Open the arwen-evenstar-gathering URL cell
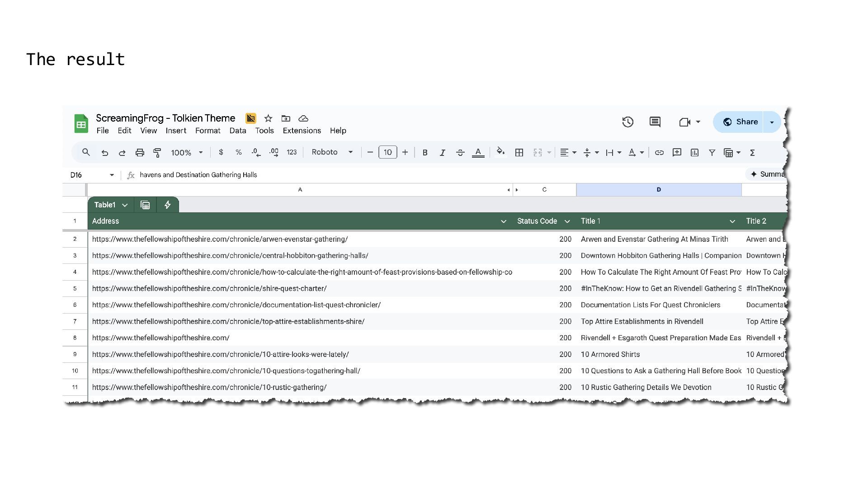 (x=220, y=239)
